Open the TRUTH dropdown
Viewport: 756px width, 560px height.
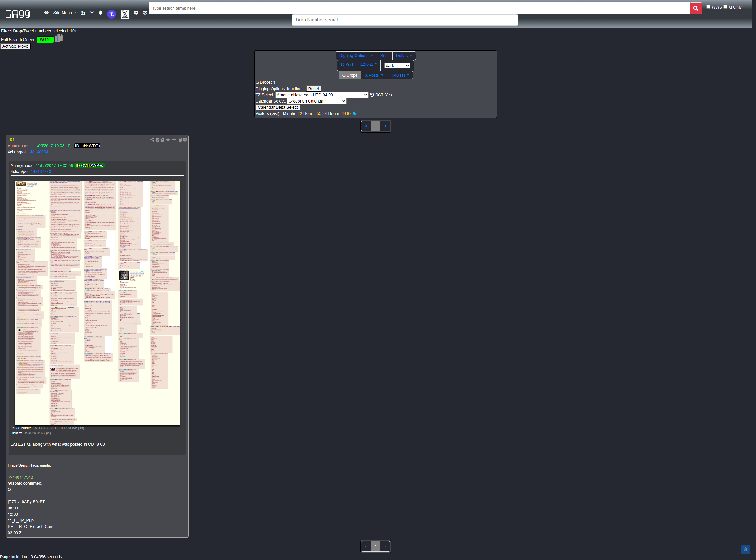click(400, 75)
